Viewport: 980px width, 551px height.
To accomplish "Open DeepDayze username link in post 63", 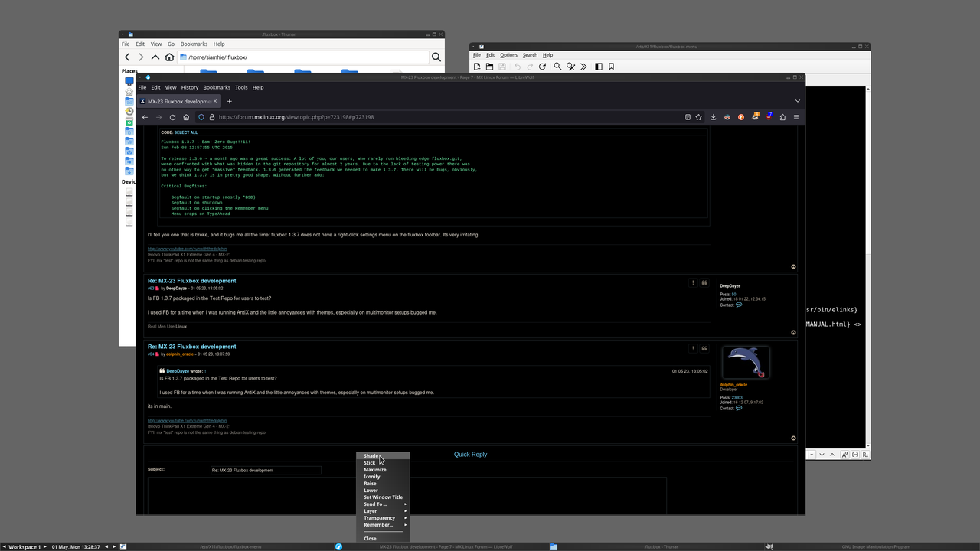I will [x=177, y=289].
